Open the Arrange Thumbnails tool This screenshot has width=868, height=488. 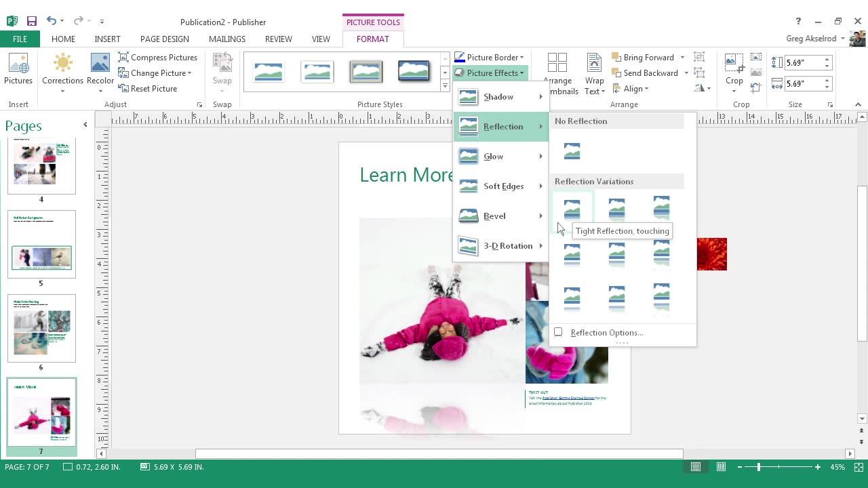[557, 73]
